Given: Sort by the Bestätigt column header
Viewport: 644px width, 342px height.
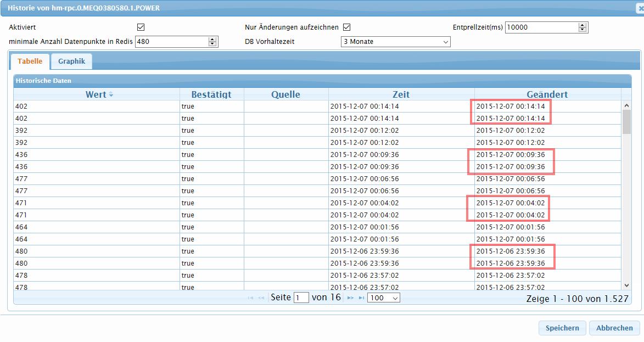Looking at the screenshot, I should point(211,94).
